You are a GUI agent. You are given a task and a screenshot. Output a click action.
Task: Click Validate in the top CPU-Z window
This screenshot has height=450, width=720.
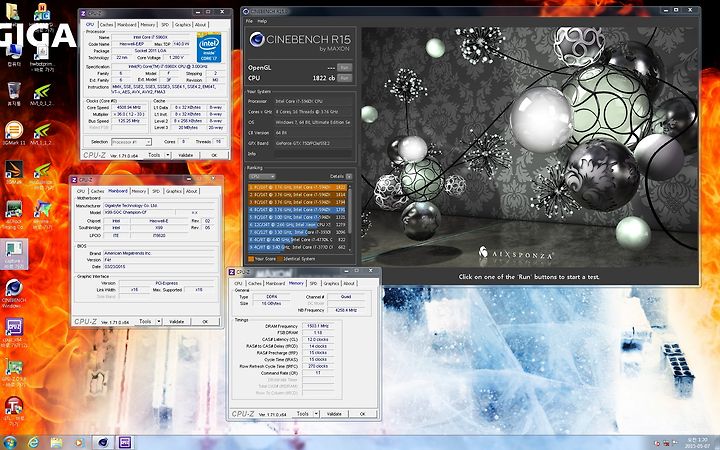(x=186, y=155)
